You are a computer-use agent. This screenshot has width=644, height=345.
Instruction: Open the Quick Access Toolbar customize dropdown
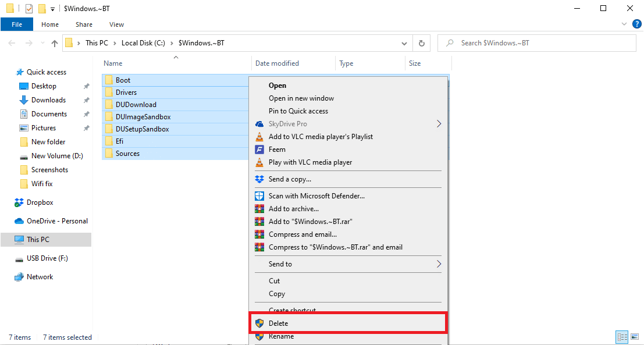[x=53, y=9]
